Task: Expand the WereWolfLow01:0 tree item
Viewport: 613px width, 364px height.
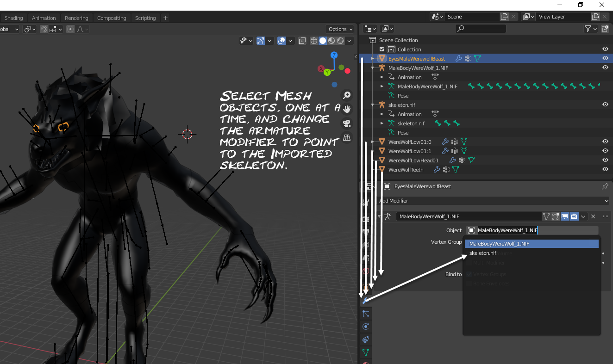Action: pos(373,142)
